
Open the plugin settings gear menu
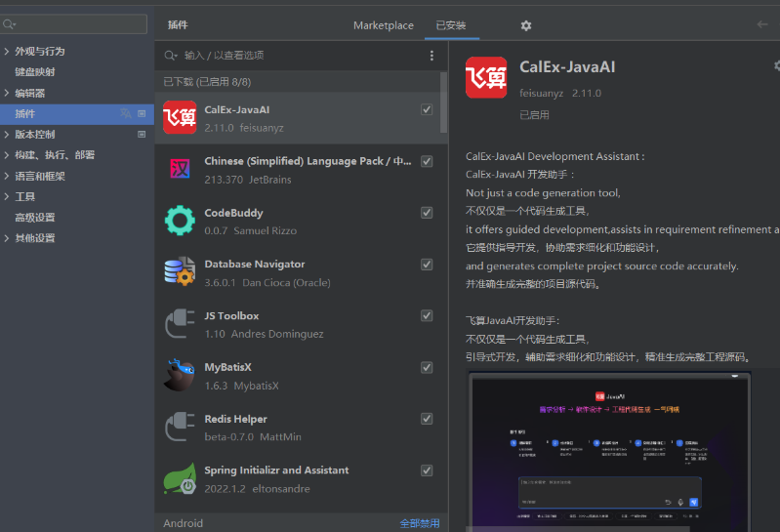(x=526, y=25)
